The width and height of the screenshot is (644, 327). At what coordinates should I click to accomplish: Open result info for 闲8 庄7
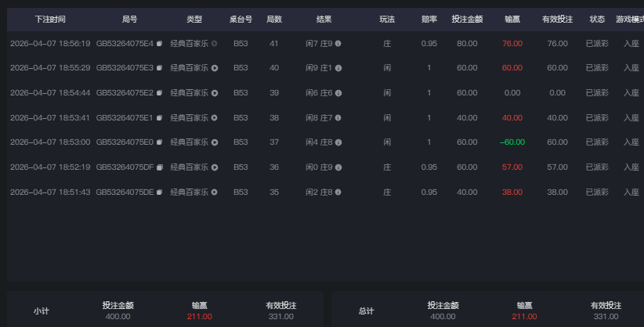click(x=338, y=118)
